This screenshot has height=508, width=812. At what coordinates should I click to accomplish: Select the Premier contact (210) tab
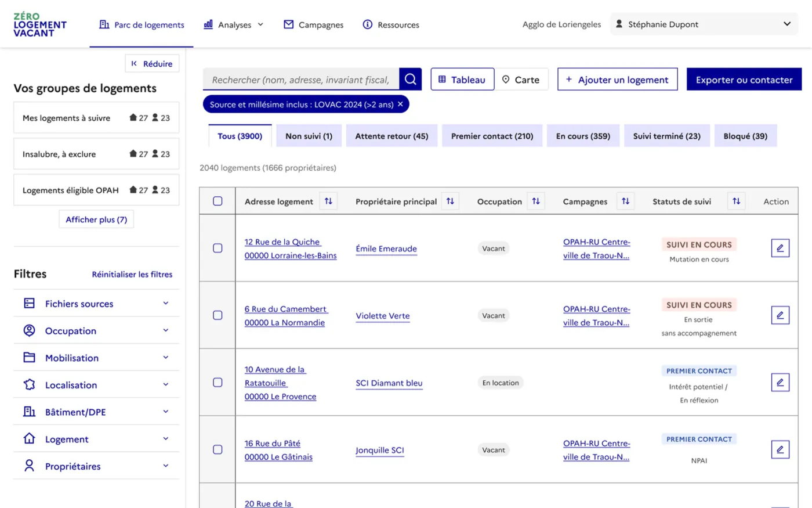492,136
